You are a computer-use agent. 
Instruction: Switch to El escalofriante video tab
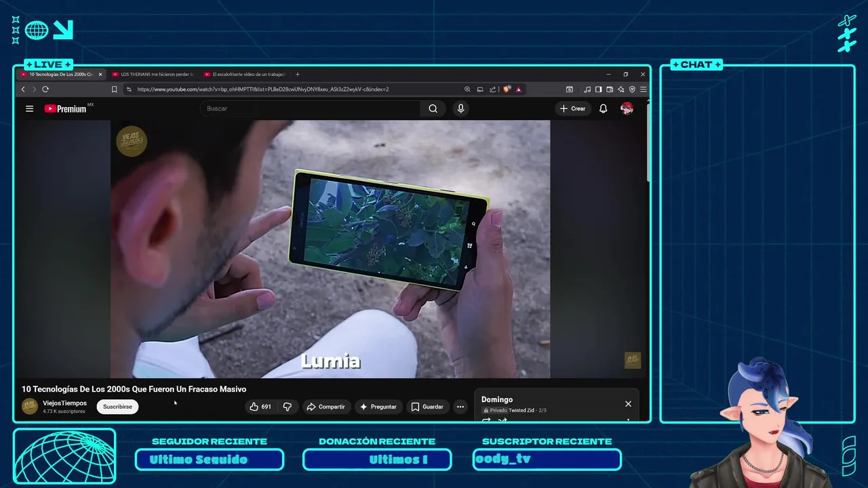coord(244,75)
